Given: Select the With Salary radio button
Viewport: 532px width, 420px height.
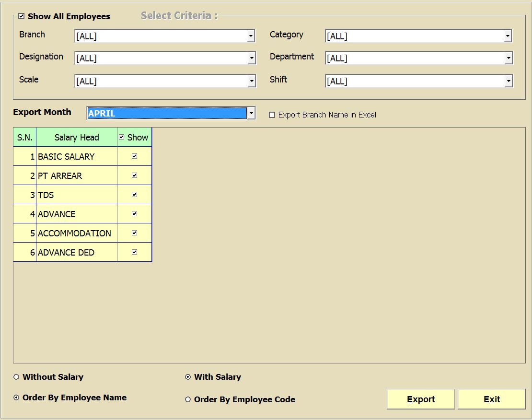Looking at the screenshot, I should [188, 377].
